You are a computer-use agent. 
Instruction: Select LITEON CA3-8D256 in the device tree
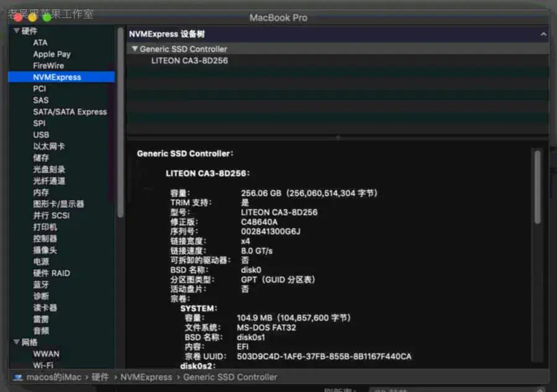point(190,61)
